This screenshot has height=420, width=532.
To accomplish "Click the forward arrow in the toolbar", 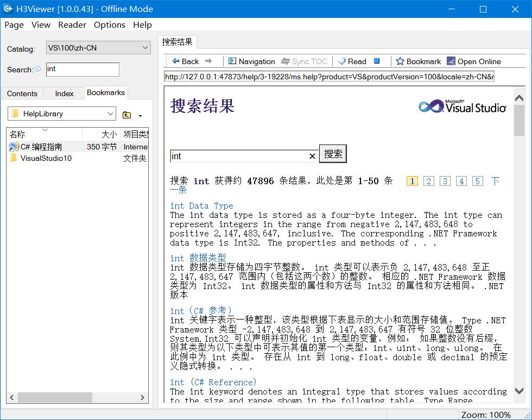I will (208, 61).
